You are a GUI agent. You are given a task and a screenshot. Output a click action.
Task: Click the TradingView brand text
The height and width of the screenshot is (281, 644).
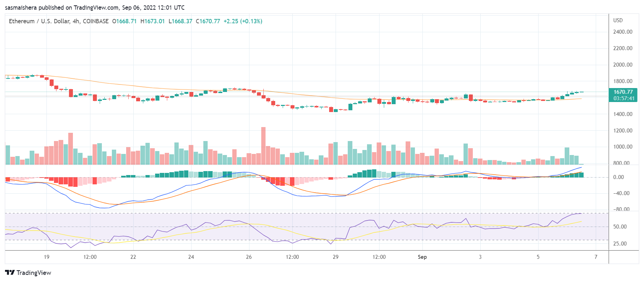pyautogui.click(x=34, y=273)
